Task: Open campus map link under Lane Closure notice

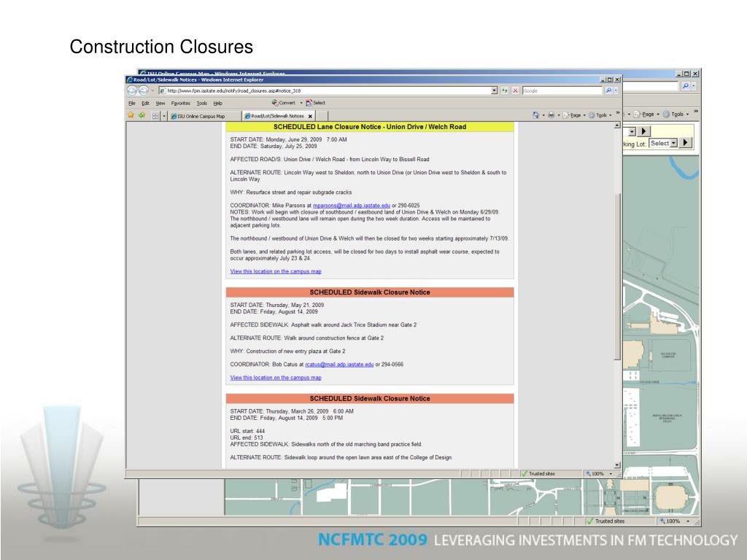Action: coord(276,271)
